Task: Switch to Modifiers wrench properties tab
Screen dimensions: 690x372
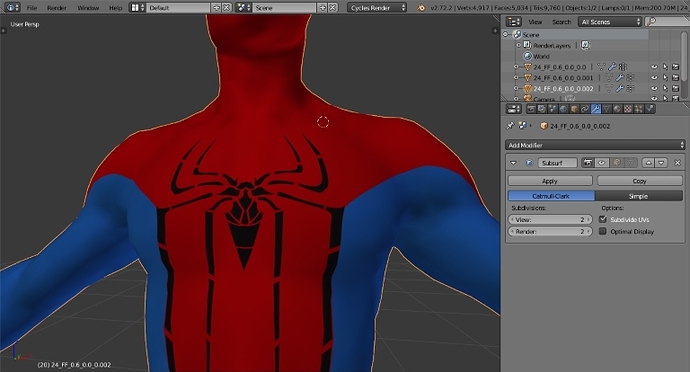Action: [596, 109]
